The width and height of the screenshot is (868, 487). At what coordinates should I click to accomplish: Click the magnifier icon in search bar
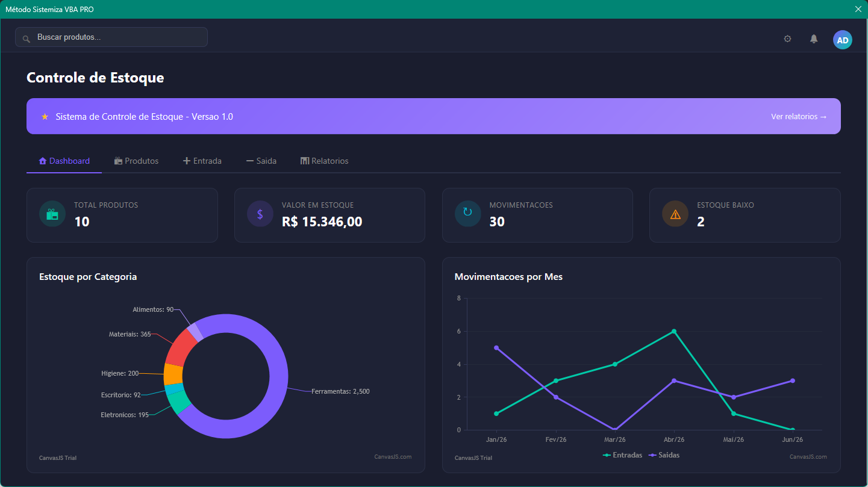pos(26,39)
